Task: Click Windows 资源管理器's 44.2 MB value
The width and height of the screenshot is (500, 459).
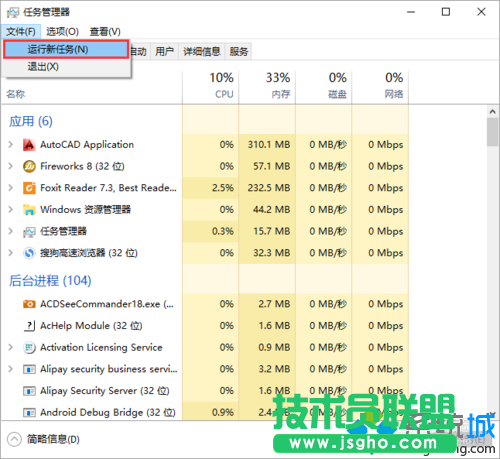Action: 272,210
